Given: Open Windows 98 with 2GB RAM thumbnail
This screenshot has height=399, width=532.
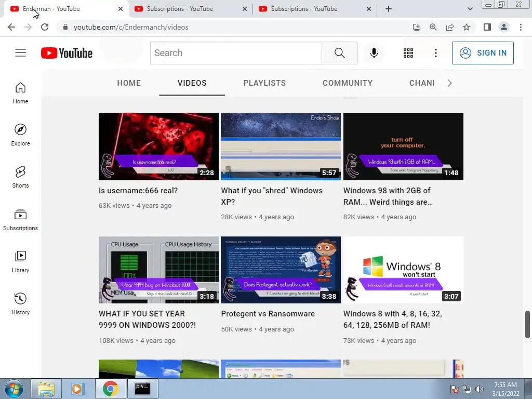Looking at the screenshot, I should 403,147.
